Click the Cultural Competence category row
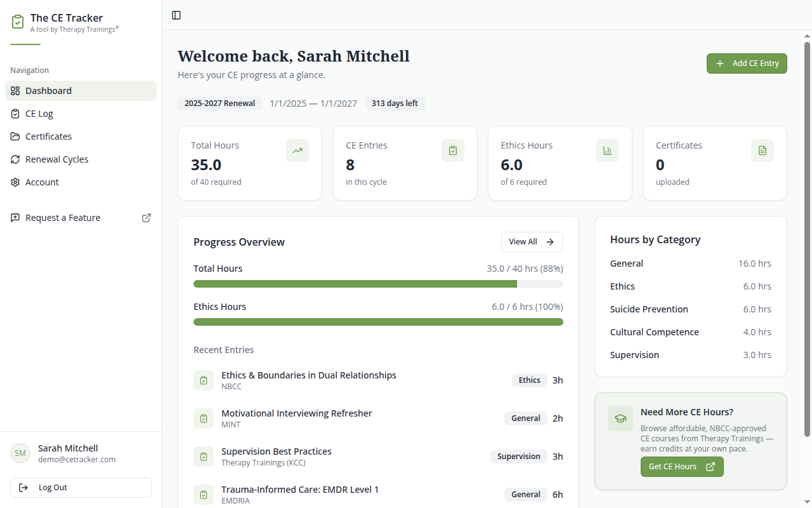 click(691, 332)
